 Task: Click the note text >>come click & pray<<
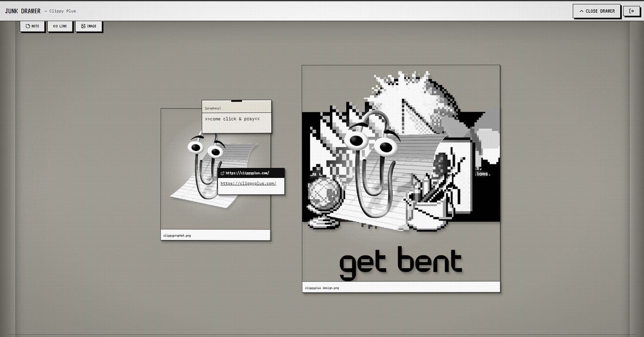(x=232, y=119)
